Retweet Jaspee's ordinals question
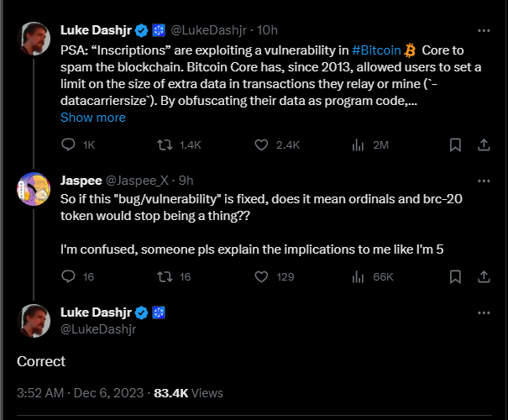Viewport: 508px width, 420px height. click(x=165, y=276)
